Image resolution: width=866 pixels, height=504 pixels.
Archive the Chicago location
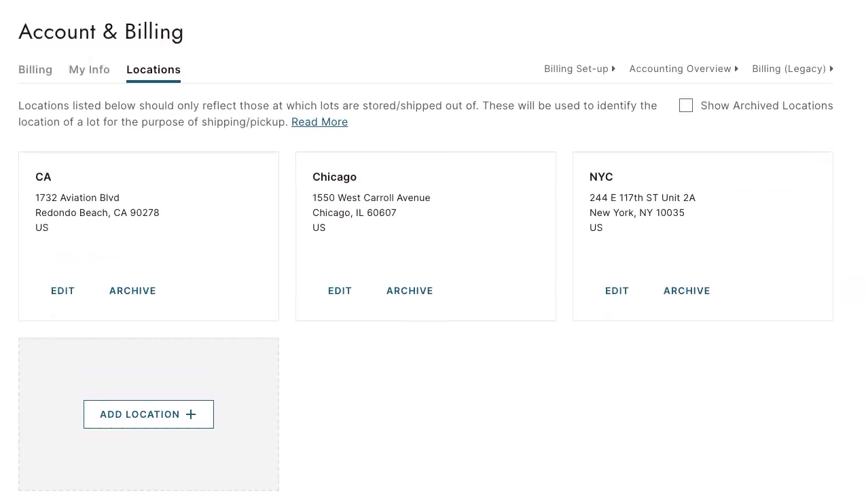tap(410, 291)
